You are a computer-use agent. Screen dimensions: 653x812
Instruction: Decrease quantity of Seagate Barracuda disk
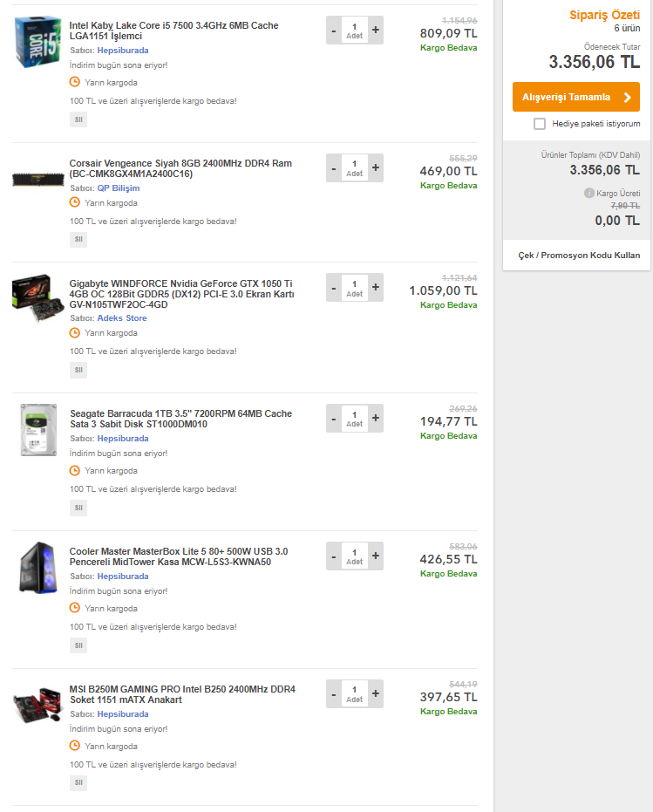coord(334,419)
